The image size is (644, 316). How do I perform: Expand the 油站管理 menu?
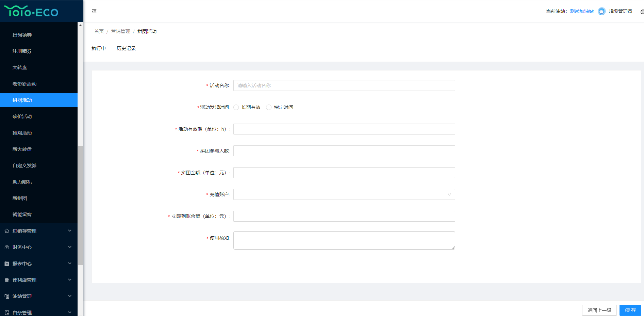(x=39, y=296)
